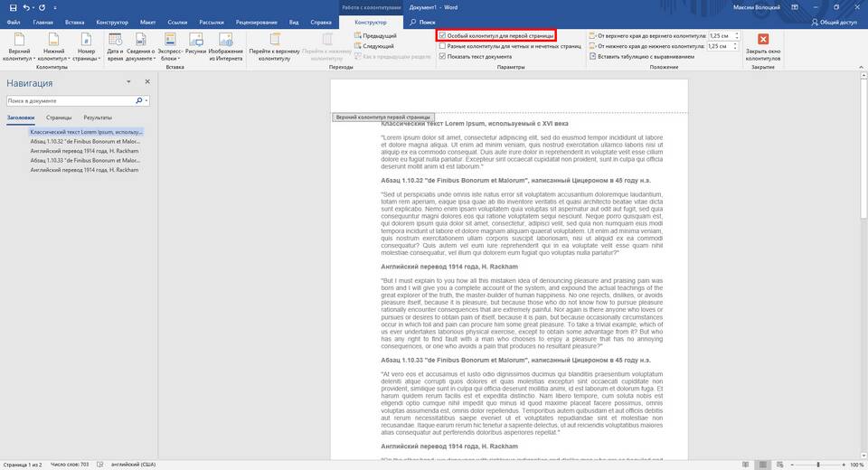Select first Абзац 1.10.32 heading

(85, 142)
